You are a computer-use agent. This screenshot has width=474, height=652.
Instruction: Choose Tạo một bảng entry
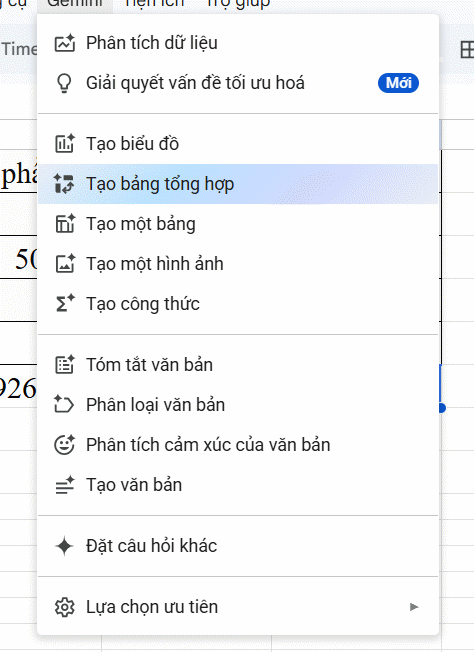coord(238,224)
